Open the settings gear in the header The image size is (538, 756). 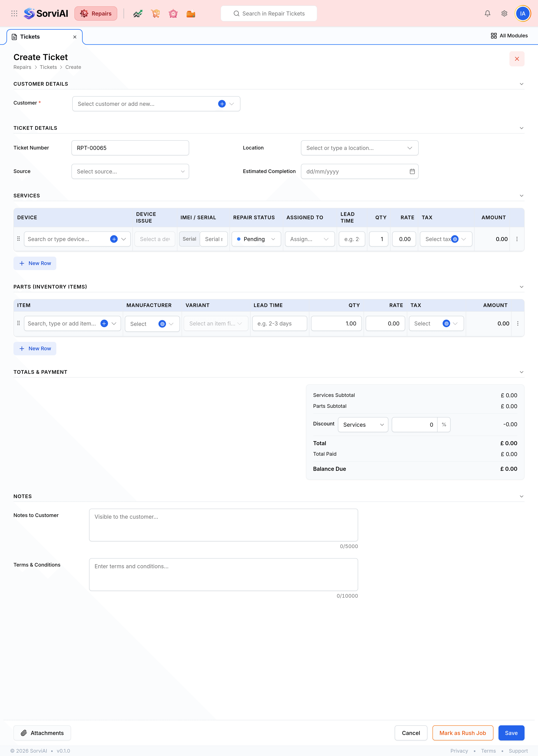click(504, 14)
